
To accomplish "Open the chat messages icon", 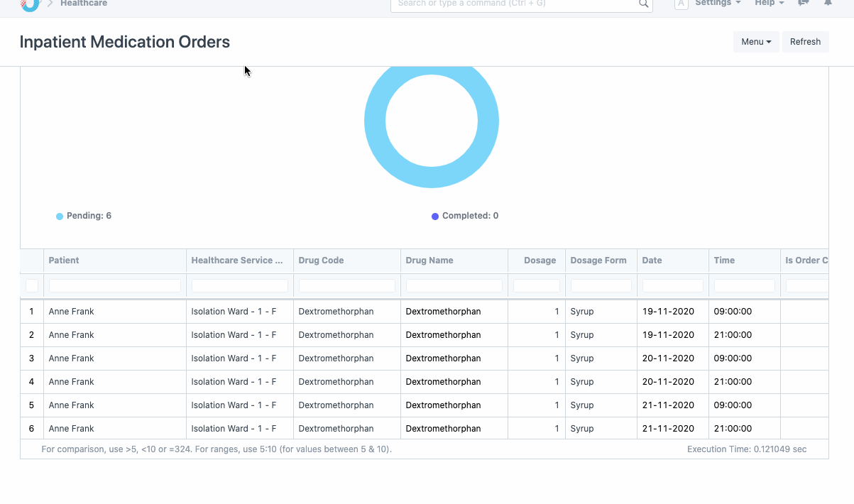I will pos(803,4).
